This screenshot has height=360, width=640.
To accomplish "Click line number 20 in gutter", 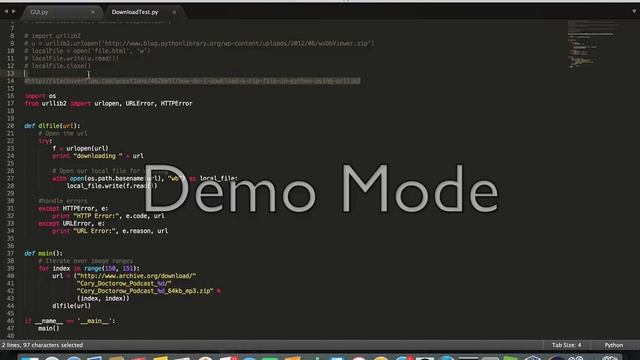I will (x=10, y=126).
